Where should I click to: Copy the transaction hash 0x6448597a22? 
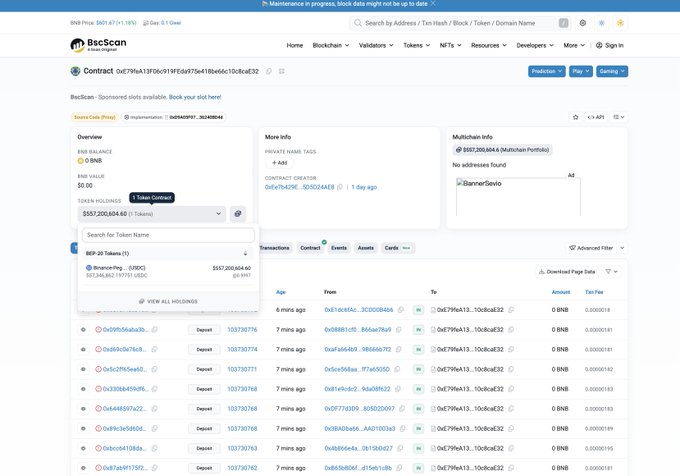(155, 409)
